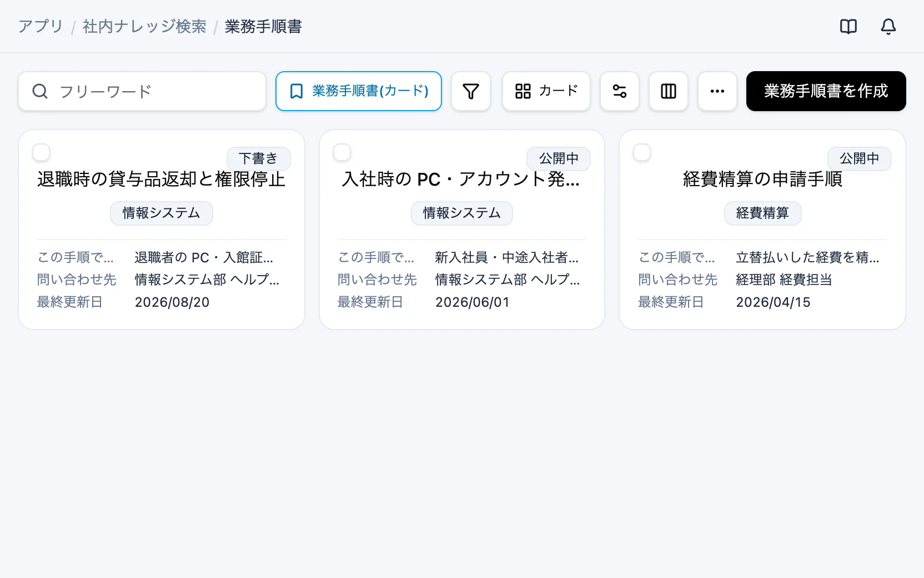This screenshot has height=578, width=924.
Task: Open the more options ellipsis menu
Action: pyautogui.click(x=717, y=91)
